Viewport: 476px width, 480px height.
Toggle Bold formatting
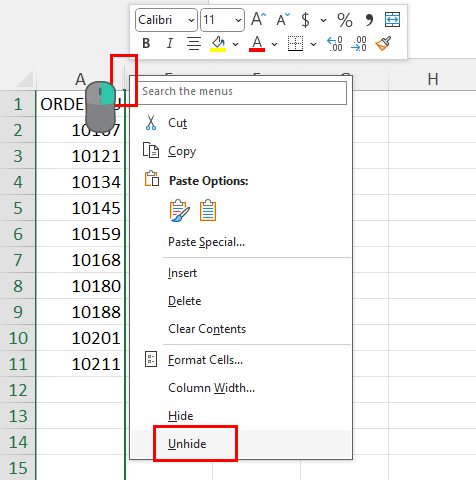[146, 43]
